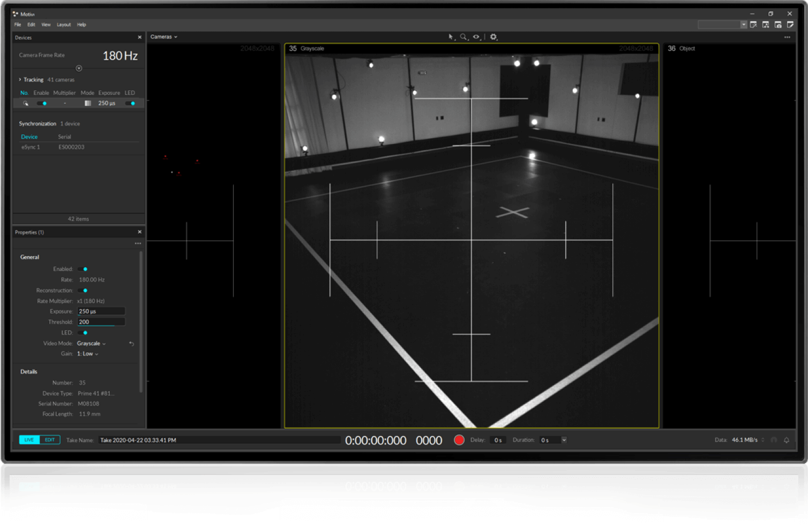Open the eye visibility options in viewport toolbar

coord(476,37)
